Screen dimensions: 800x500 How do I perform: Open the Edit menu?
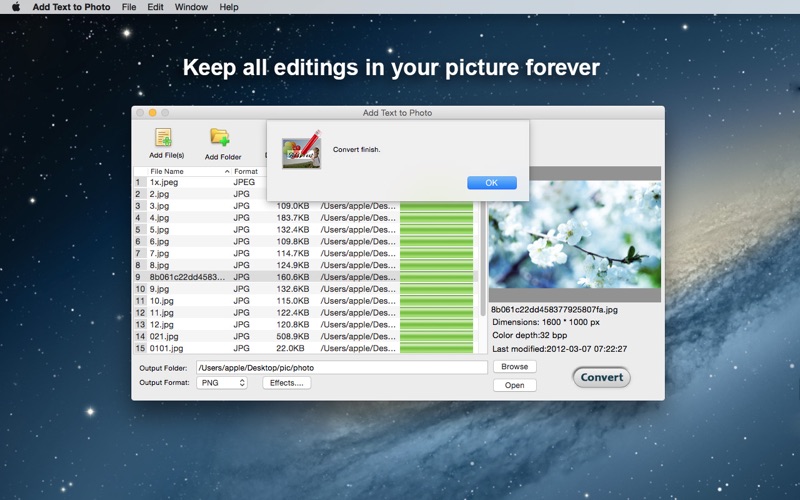pos(155,7)
